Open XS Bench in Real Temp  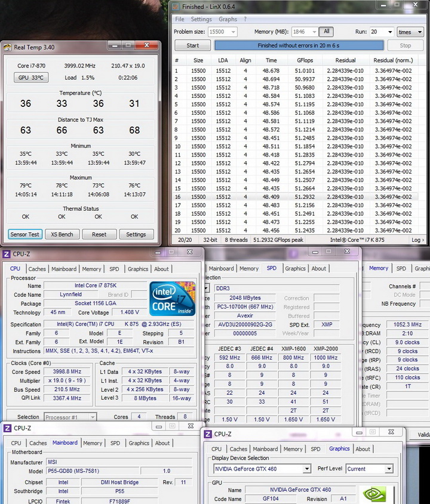(x=62, y=234)
